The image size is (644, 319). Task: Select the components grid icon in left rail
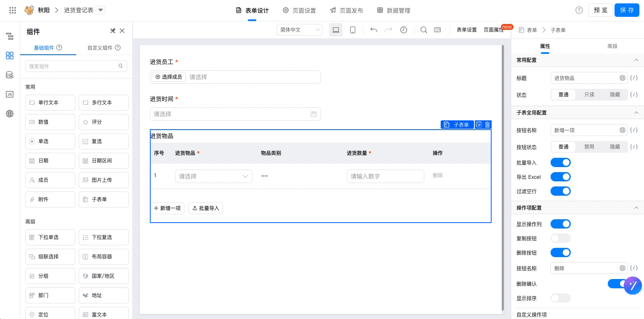[10, 56]
